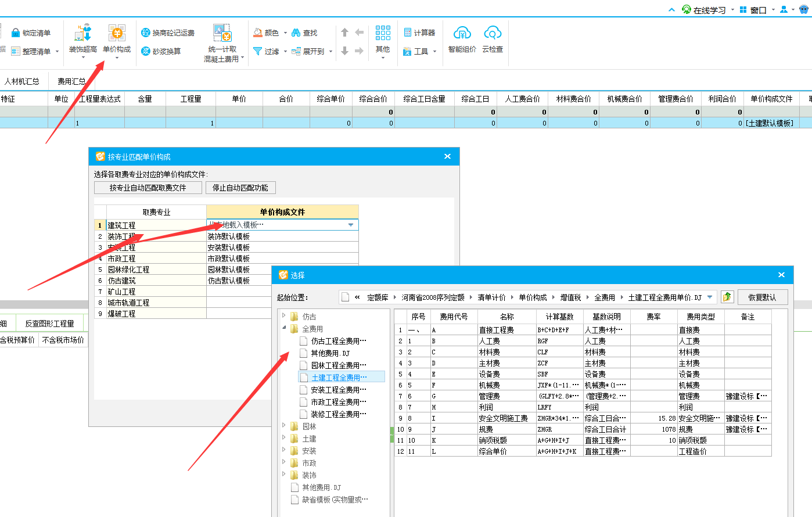Select 装修工程全费用 file in tree
This screenshot has height=517, width=812.
click(x=339, y=414)
